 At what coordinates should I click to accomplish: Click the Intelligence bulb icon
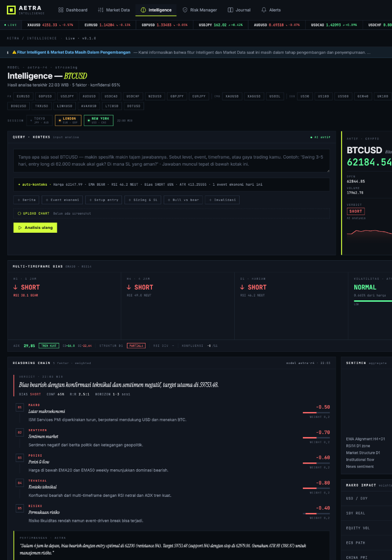pyautogui.click(x=143, y=10)
